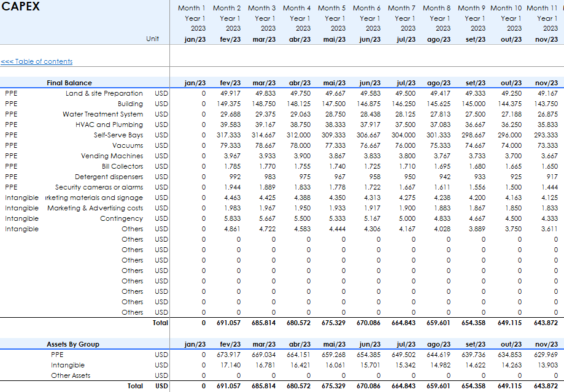Open the Table of contents link

click(37, 61)
